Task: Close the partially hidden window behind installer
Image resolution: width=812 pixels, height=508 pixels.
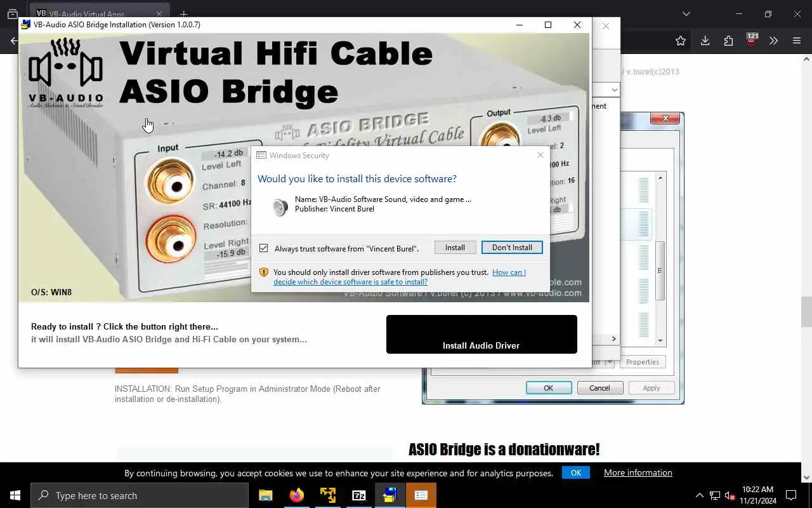Action: coord(606,26)
